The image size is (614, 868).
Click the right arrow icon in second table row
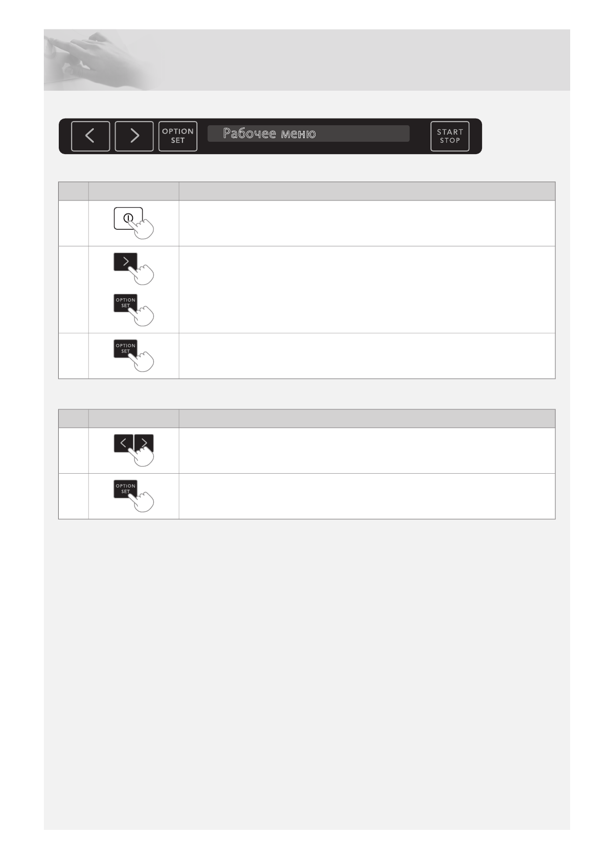(125, 262)
